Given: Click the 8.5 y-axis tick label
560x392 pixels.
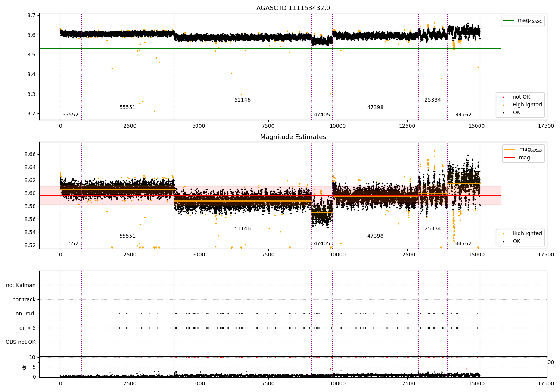Looking at the screenshot, I should (31, 55).
